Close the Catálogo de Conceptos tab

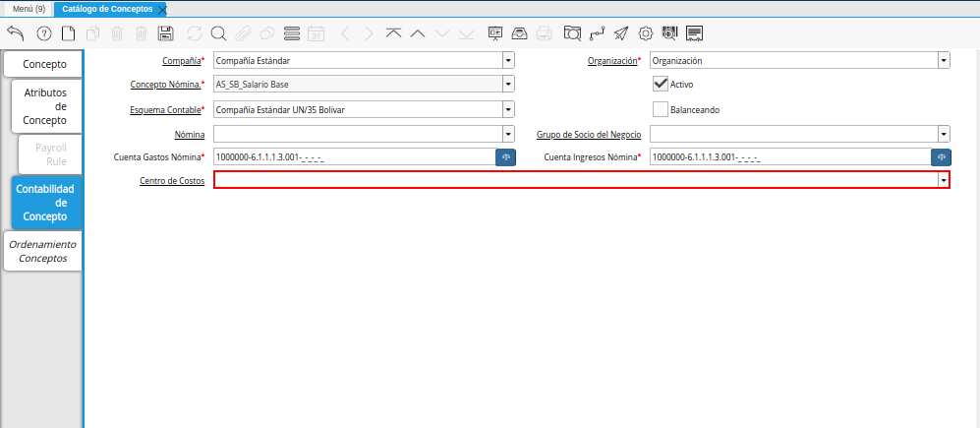(x=162, y=10)
